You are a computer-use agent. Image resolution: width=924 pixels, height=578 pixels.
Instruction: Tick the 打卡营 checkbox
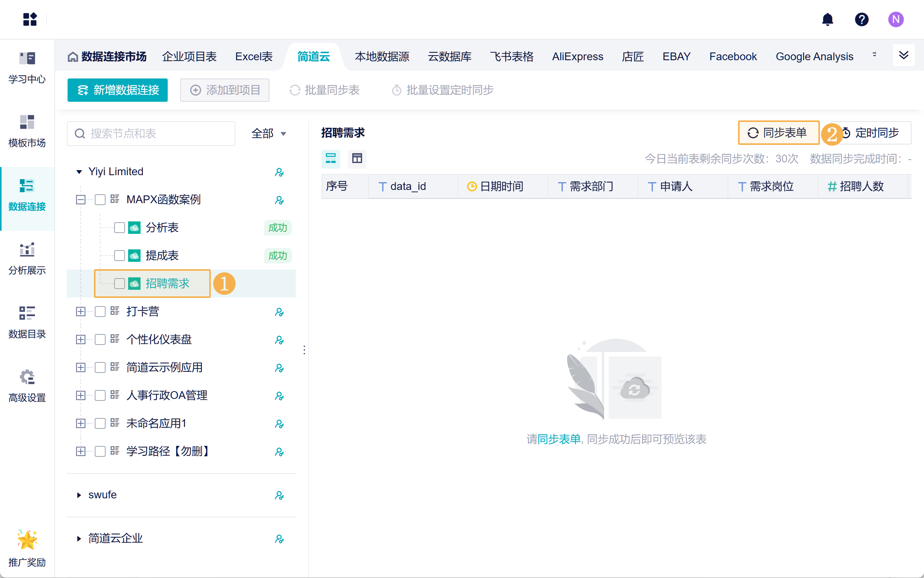100,312
